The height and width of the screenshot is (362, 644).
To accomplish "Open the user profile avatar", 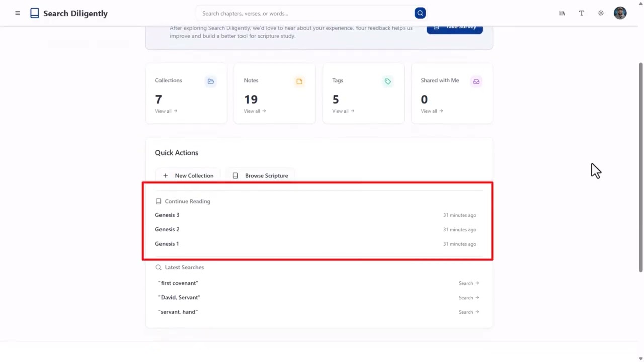I will point(620,13).
